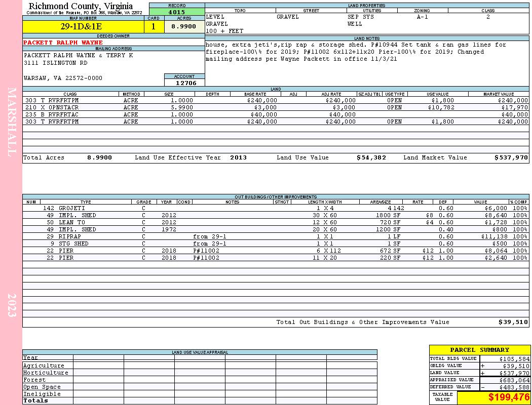This screenshot has height=405, width=532.
Task: Click the 11 X 20 pier dimensions
Action: [x=325, y=258]
